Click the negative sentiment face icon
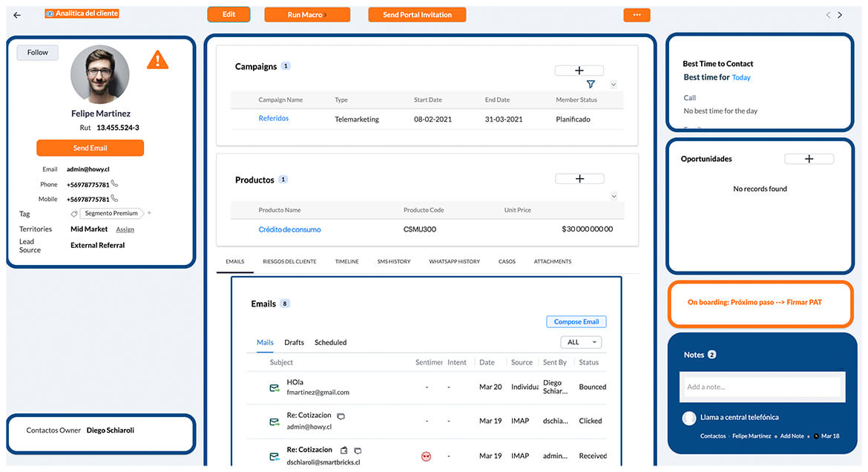This screenshot has width=868, height=472. (426, 456)
